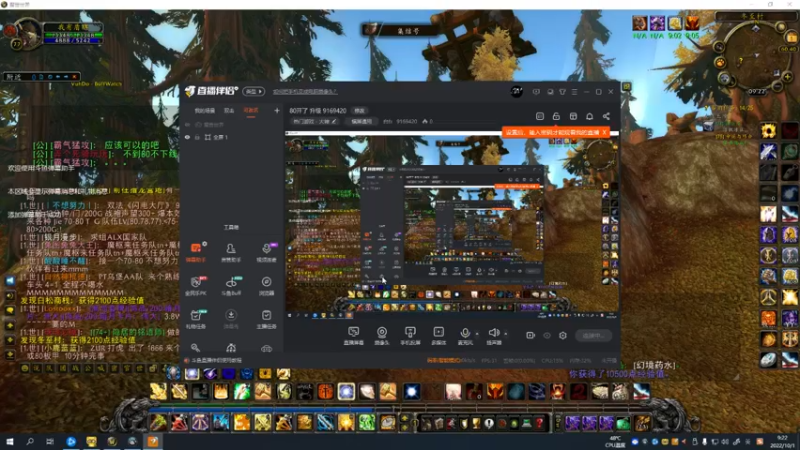Close the orange password tooltip
The height and width of the screenshot is (450, 800).
pos(605,132)
